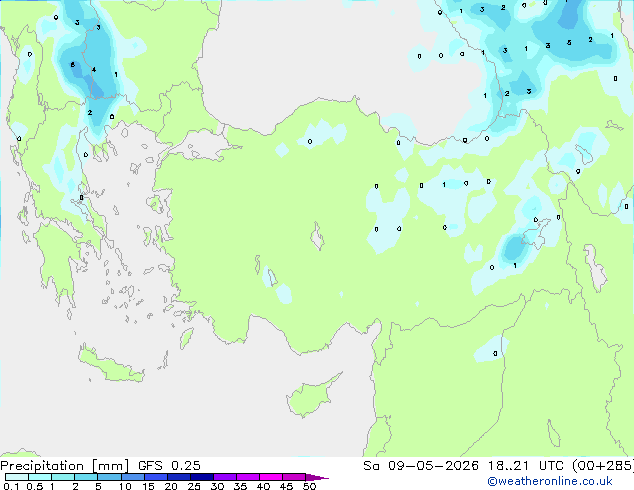Click the 'Sa 09-05-2026' date label

[421, 466]
